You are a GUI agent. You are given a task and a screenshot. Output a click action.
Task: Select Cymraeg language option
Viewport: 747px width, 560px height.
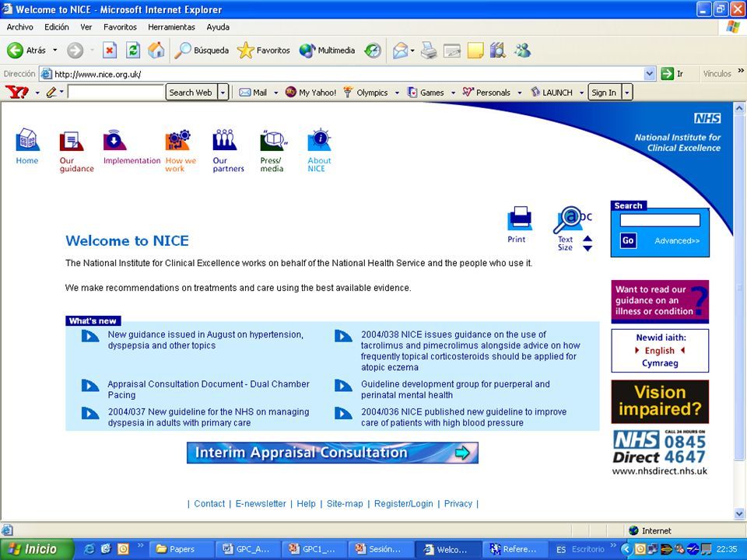660,363
